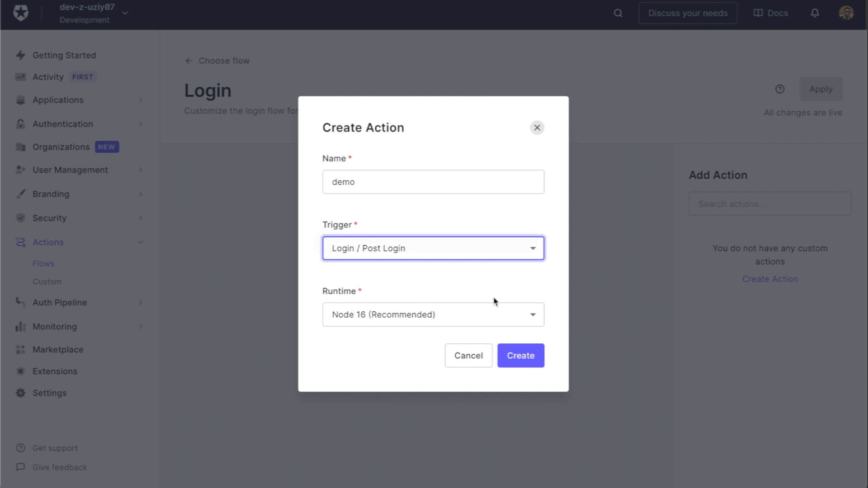868x488 pixels.
Task: Select Custom under Actions
Action: click(x=47, y=282)
